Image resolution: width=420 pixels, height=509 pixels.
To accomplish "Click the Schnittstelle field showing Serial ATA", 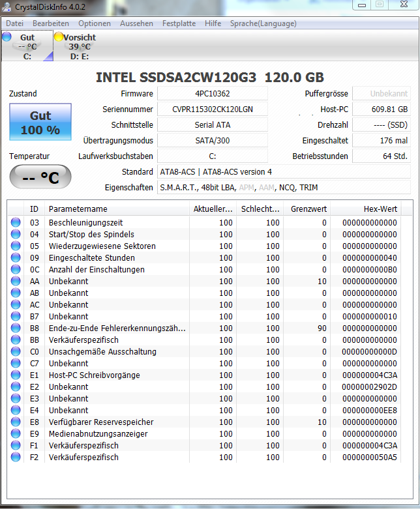I will pyautogui.click(x=213, y=124).
